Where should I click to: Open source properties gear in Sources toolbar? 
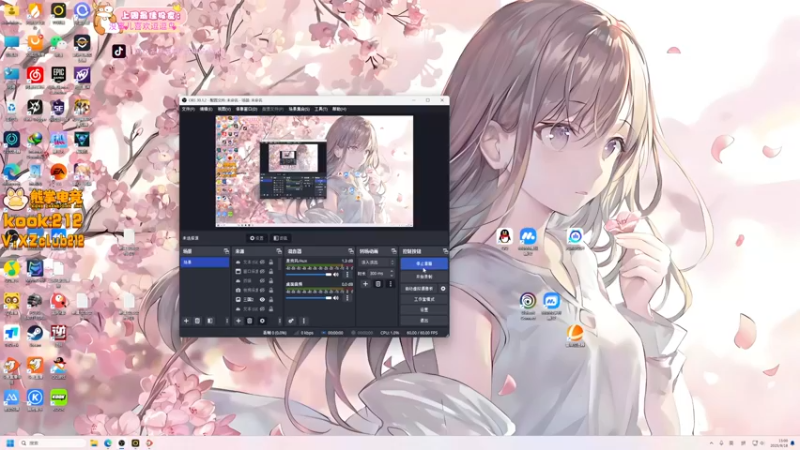click(262, 321)
